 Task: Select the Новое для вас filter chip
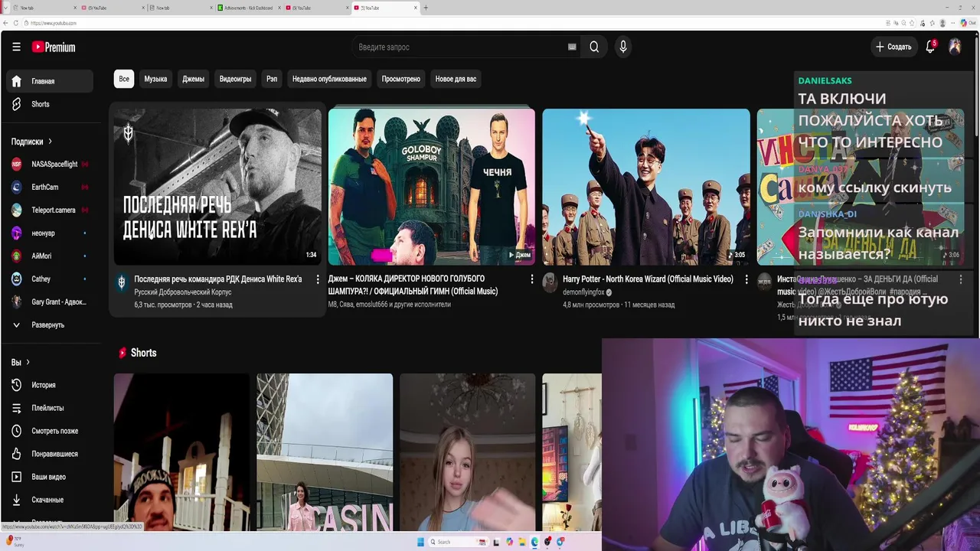[456, 79]
